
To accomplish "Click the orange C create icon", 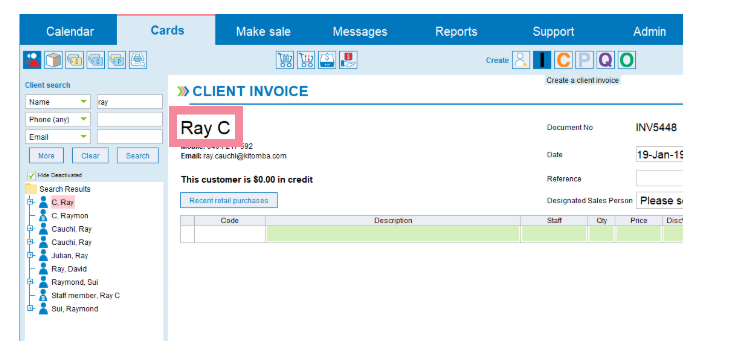I will pyautogui.click(x=563, y=60).
